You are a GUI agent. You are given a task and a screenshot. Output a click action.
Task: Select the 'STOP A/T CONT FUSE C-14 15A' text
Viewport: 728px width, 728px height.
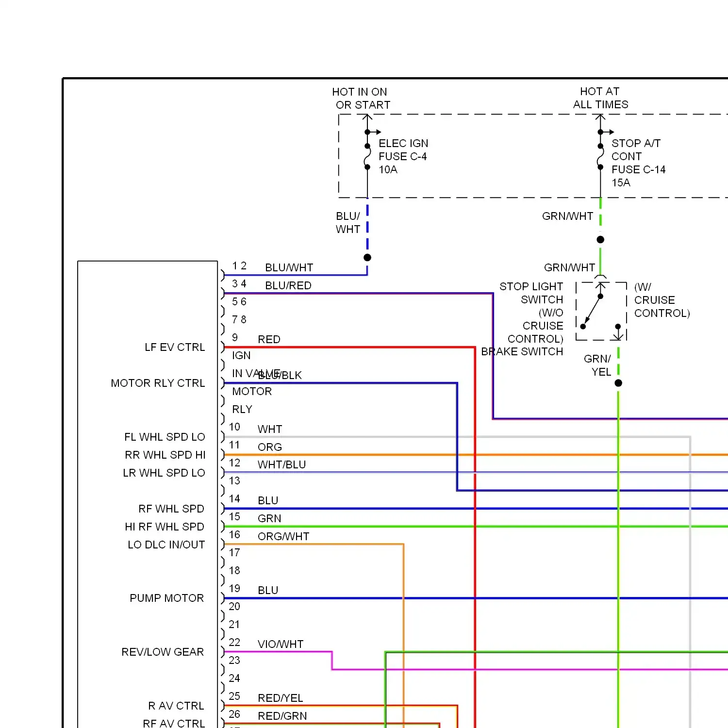(x=638, y=163)
